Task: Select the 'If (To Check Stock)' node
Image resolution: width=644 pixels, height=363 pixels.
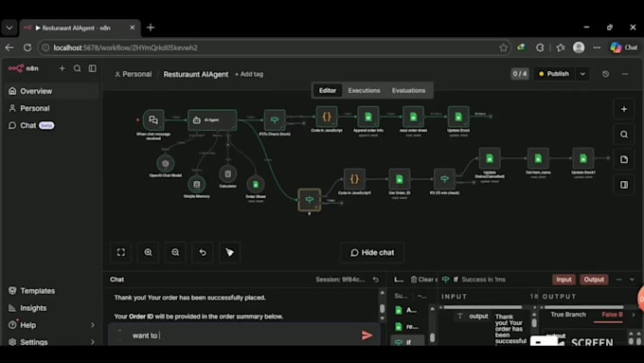Action: [275, 120]
